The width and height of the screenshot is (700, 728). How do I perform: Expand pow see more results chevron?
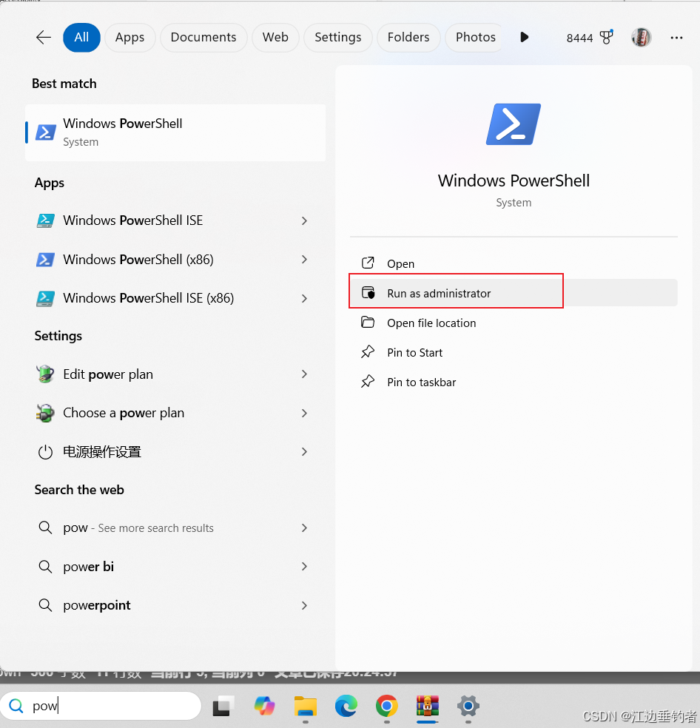click(304, 528)
